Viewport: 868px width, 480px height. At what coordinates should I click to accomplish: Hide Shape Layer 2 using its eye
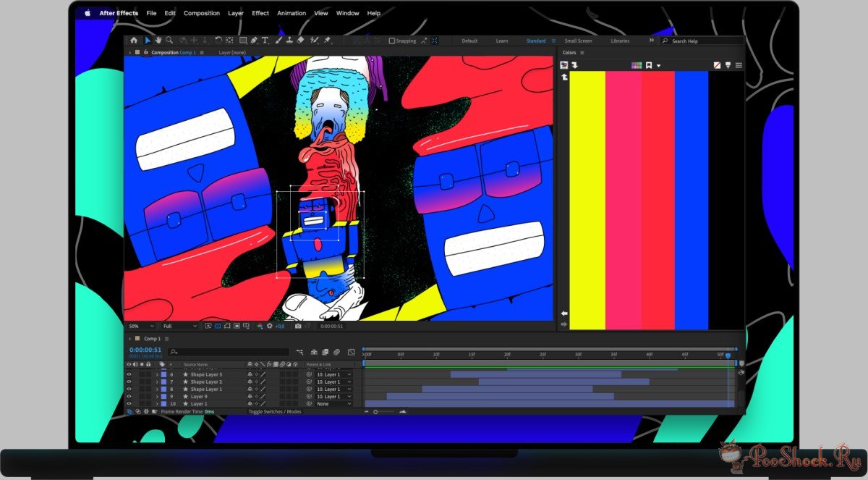tap(129, 382)
